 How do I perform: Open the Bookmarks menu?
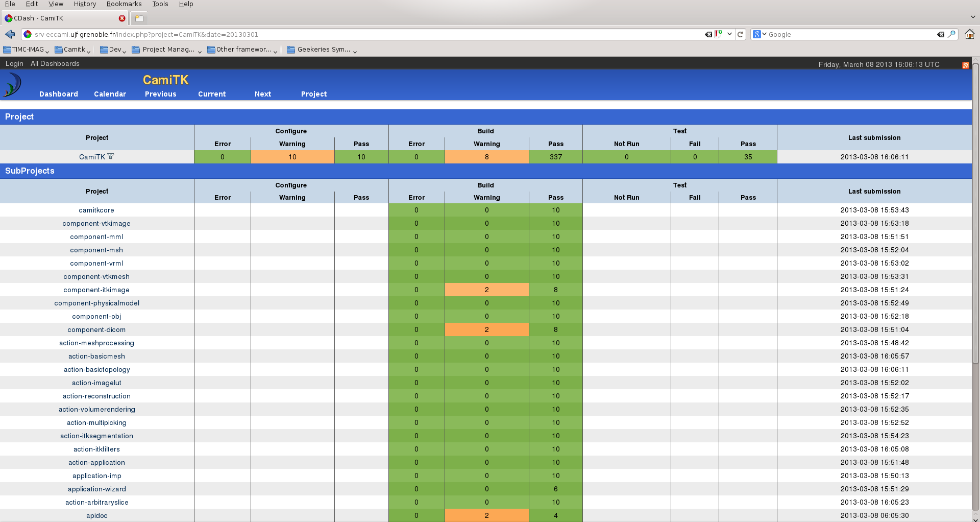pos(124,4)
